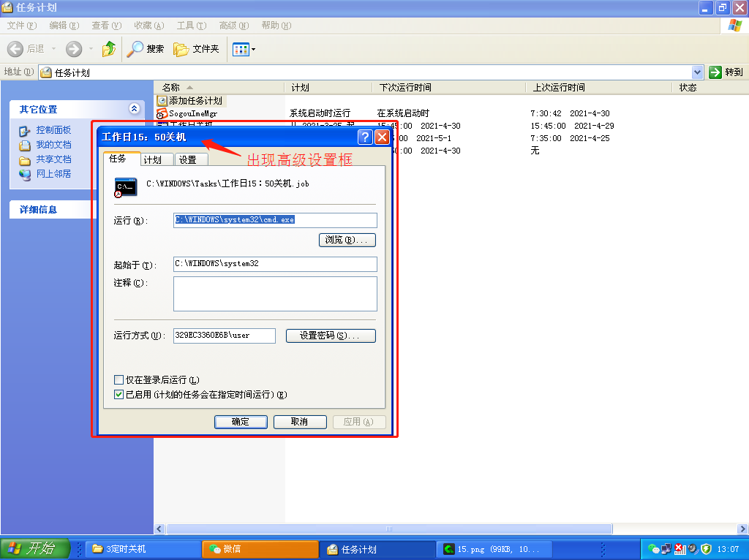
Task: Click the 控制面板 sidebar icon
Action: pyautogui.click(x=25, y=130)
